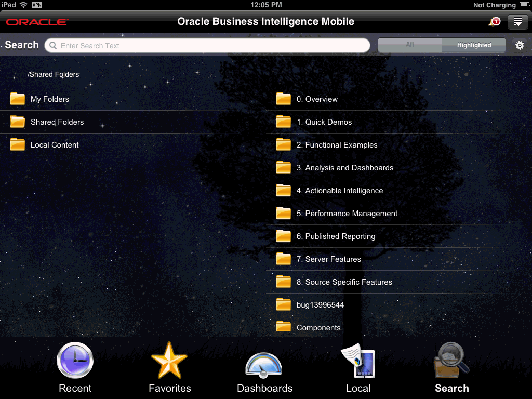Select the Favorites star icon
The height and width of the screenshot is (399, 532).
169,360
